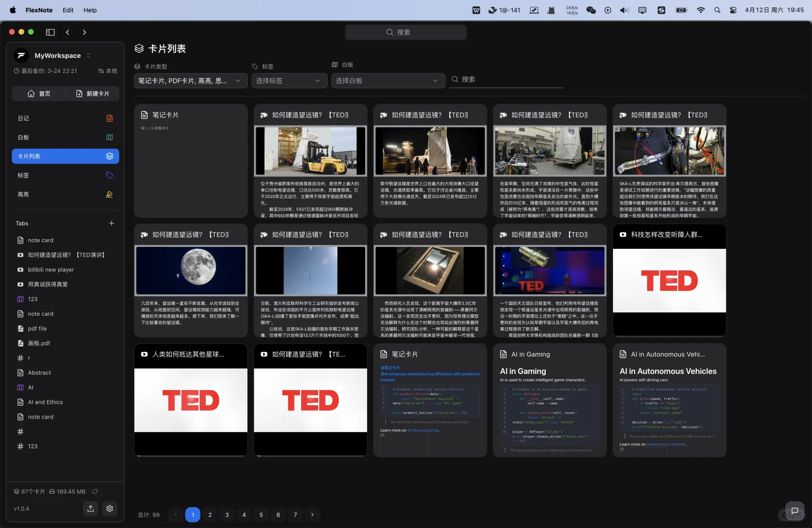
Task: Expand the MyWorkspace switcher chevron
Action: coord(88,56)
